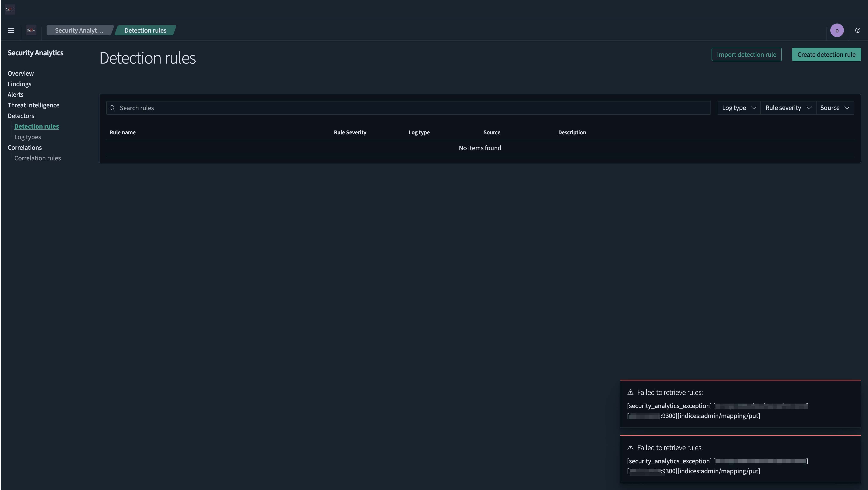Go to Log types in the sidebar
The image size is (868, 490).
click(x=28, y=137)
